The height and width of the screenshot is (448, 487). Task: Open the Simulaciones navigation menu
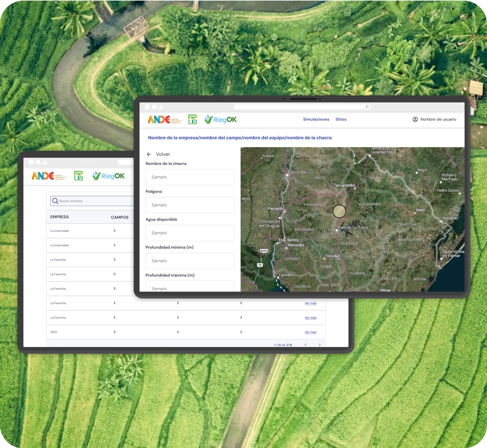tap(316, 119)
